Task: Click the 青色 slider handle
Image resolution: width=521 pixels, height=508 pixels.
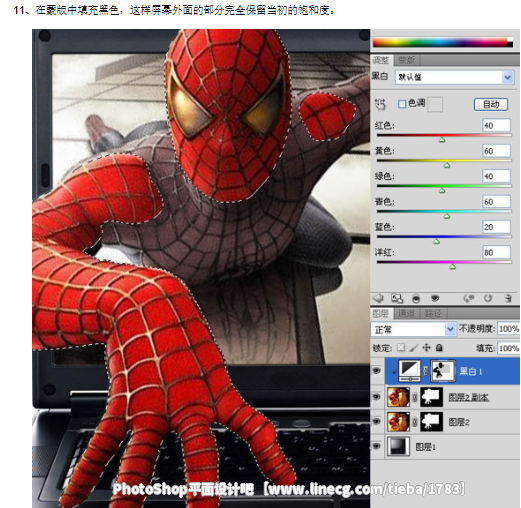Action: click(x=447, y=216)
